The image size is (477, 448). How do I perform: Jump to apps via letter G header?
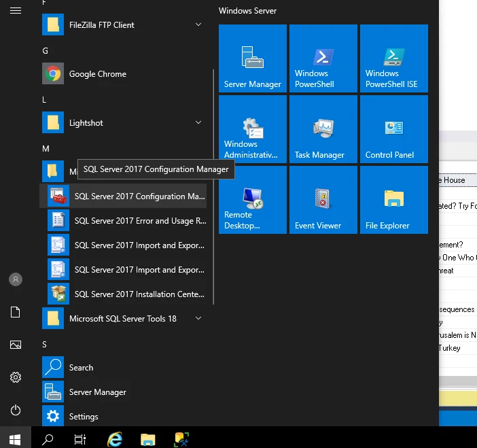click(x=45, y=51)
